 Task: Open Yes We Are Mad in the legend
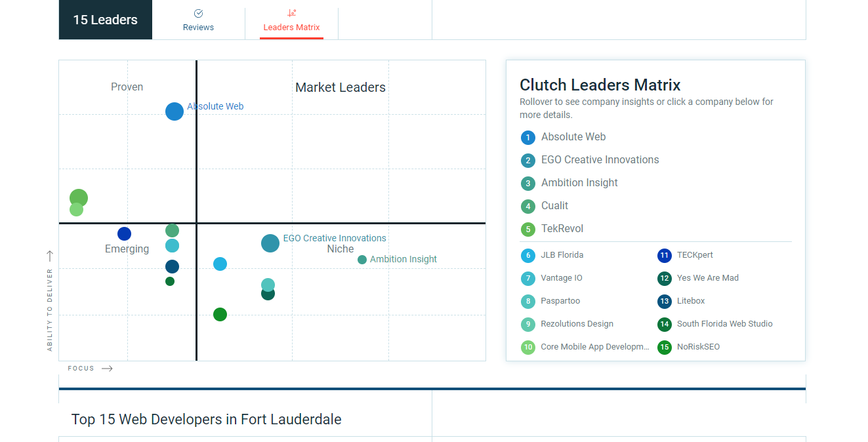click(x=708, y=278)
